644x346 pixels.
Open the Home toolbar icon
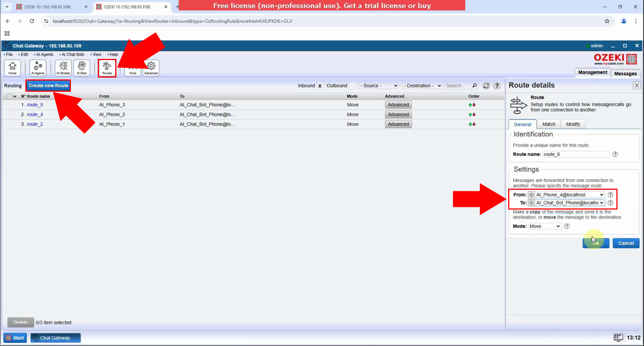pos(12,68)
